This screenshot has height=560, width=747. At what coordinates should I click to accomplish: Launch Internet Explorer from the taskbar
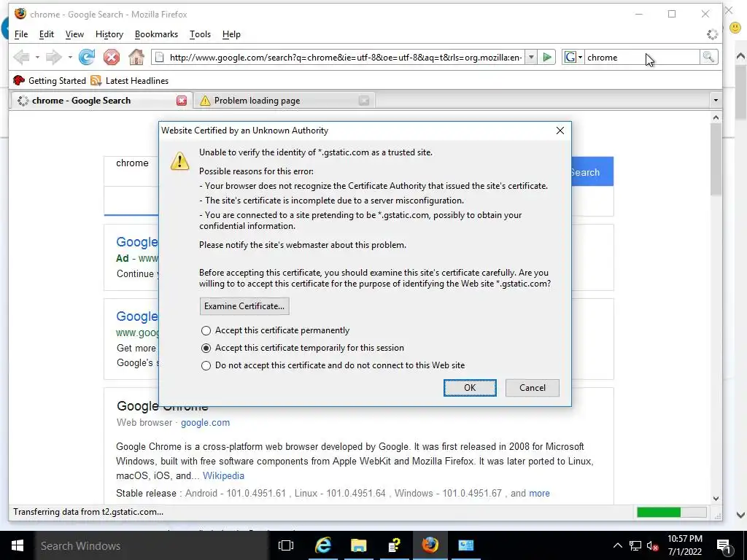pyautogui.click(x=322, y=545)
